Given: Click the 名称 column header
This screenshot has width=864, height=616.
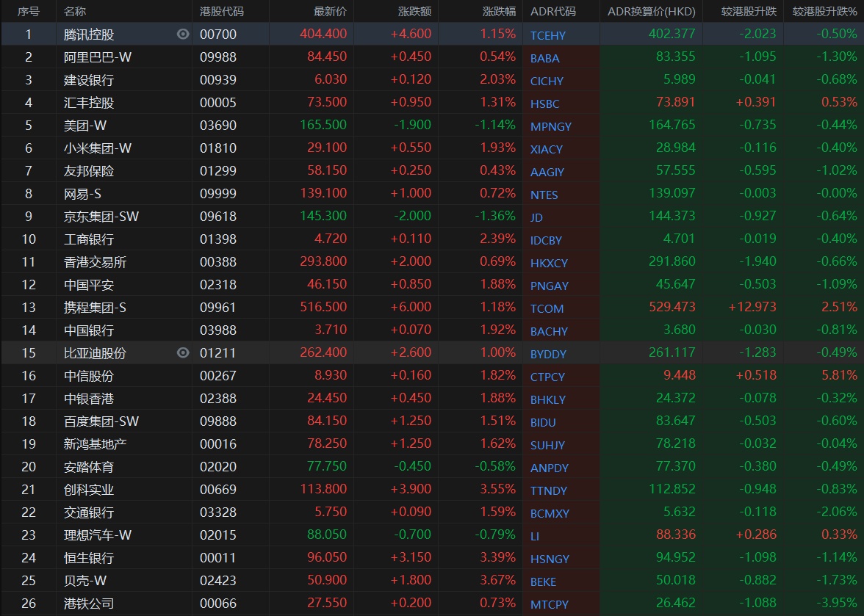Looking at the screenshot, I should [x=75, y=12].
